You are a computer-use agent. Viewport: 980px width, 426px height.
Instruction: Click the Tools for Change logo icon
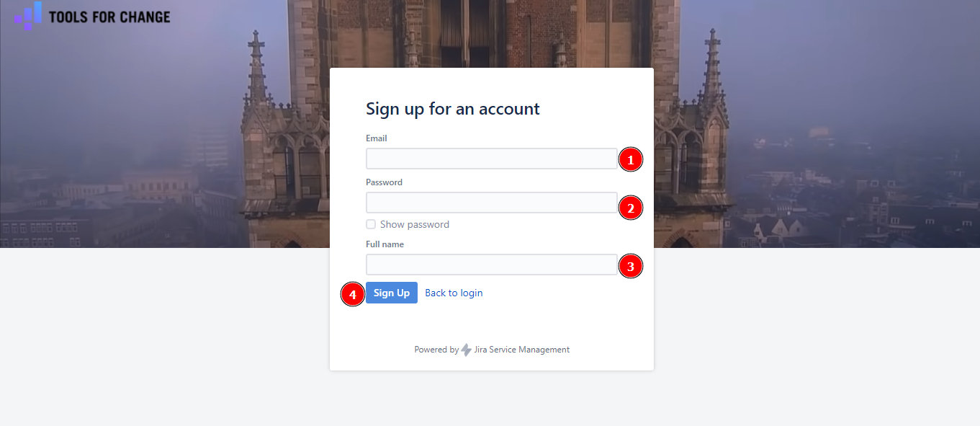click(29, 15)
